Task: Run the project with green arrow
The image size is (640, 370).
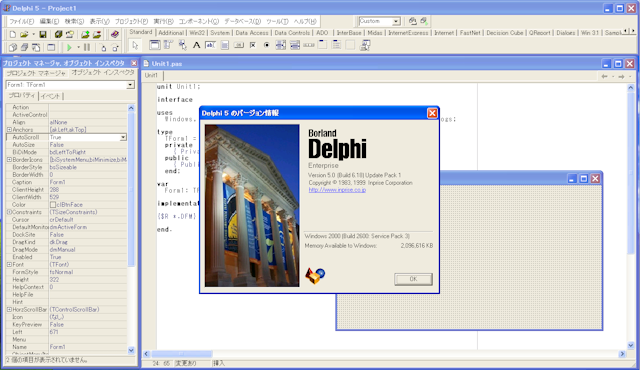Action: point(69,47)
